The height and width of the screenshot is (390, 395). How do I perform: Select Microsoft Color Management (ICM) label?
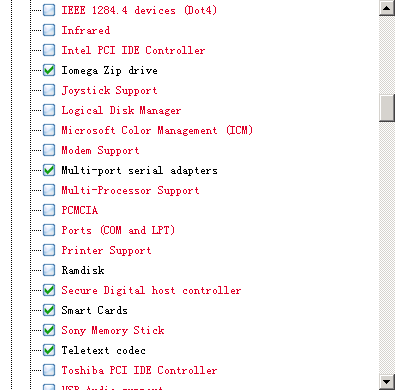point(157,130)
